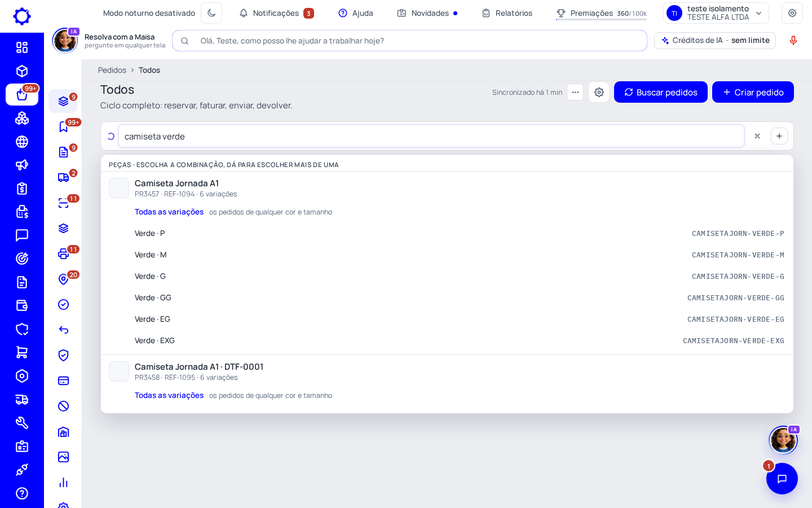Open the chat bubble icon in blue sidebar
Viewport: 812px width, 508px height.
[22, 235]
